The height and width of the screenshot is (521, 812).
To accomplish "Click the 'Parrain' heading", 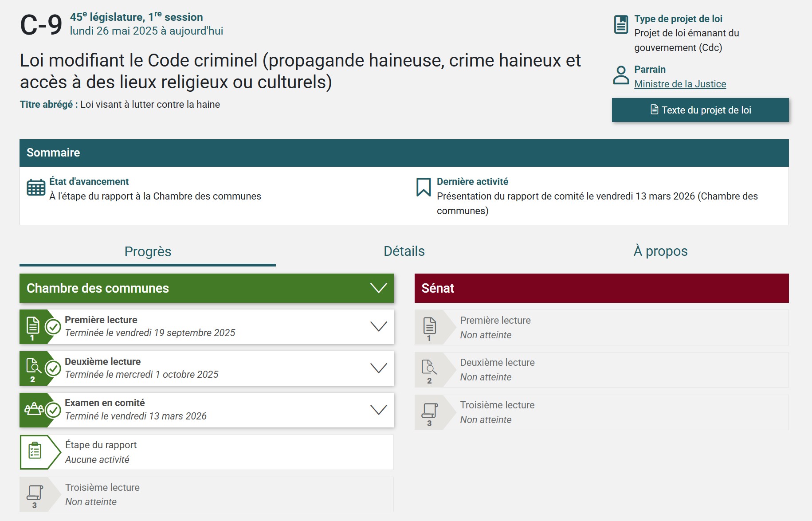I will pyautogui.click(x=650, y=69).
